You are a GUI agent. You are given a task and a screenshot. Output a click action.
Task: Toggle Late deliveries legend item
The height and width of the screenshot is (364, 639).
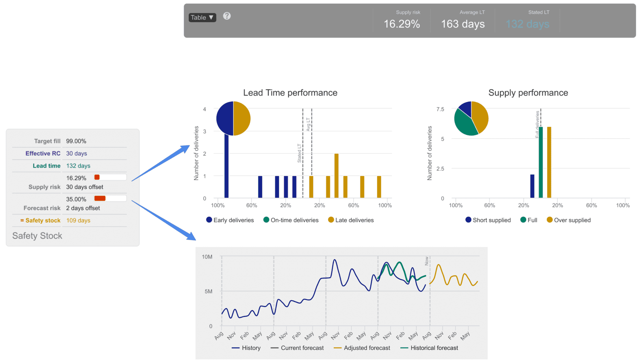(x=351, y=220)
